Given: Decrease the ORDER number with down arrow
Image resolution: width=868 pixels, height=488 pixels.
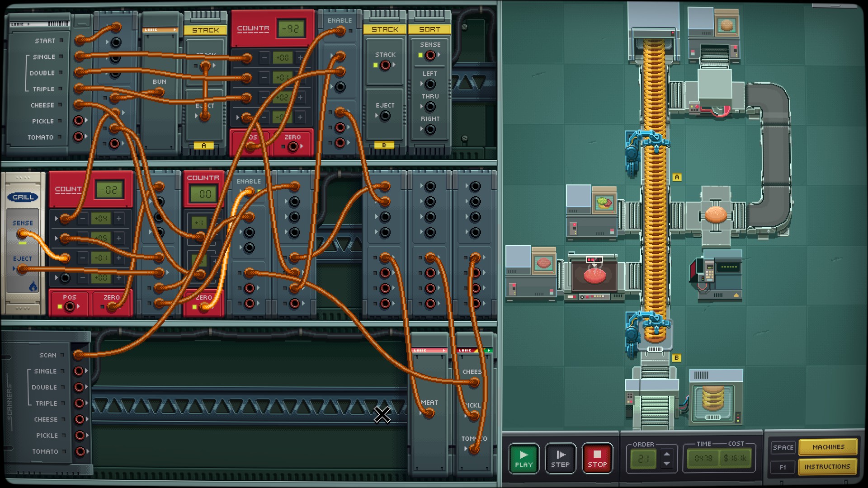Looking at the screenshot, I should (666, 464).
